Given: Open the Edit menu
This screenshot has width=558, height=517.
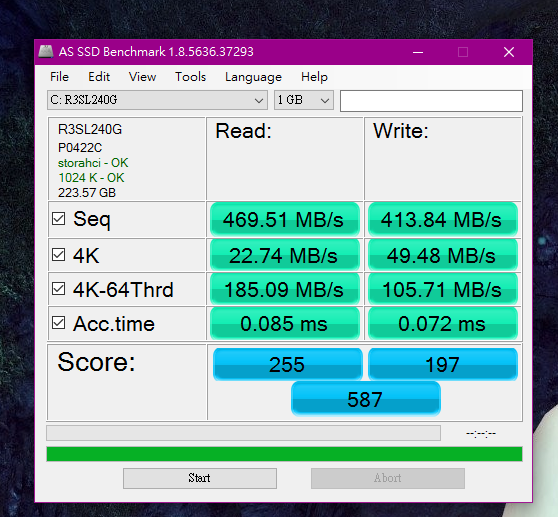Looking at the screenshot, I should coord(99,77).
